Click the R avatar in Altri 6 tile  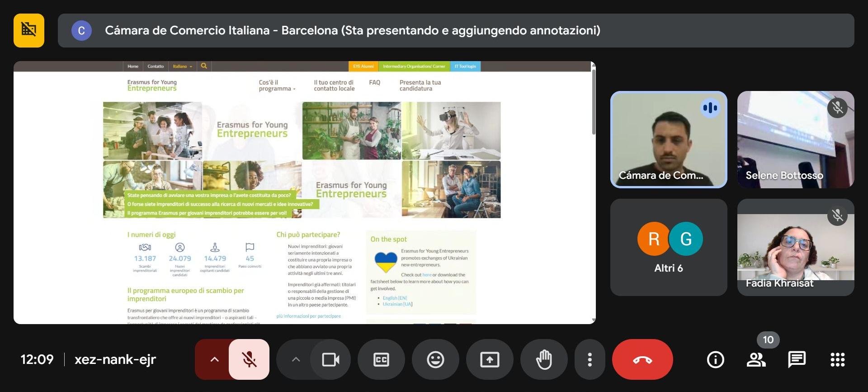tap(654, 239)
